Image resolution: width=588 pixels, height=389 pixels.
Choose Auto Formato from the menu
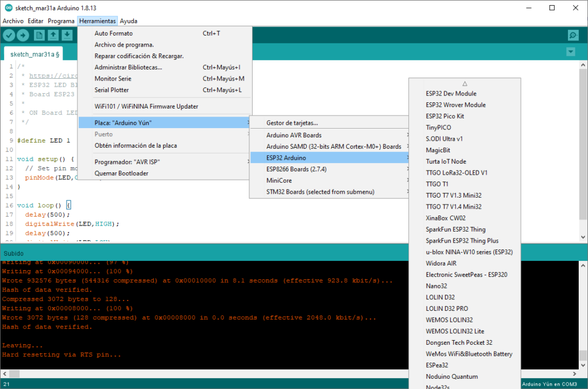click(x=165, y=33)
